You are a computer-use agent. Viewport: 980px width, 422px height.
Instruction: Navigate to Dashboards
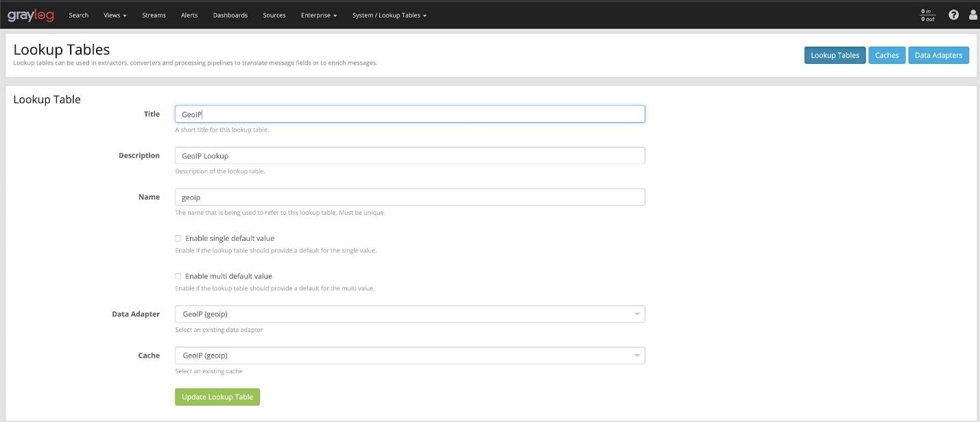(230, 14)
